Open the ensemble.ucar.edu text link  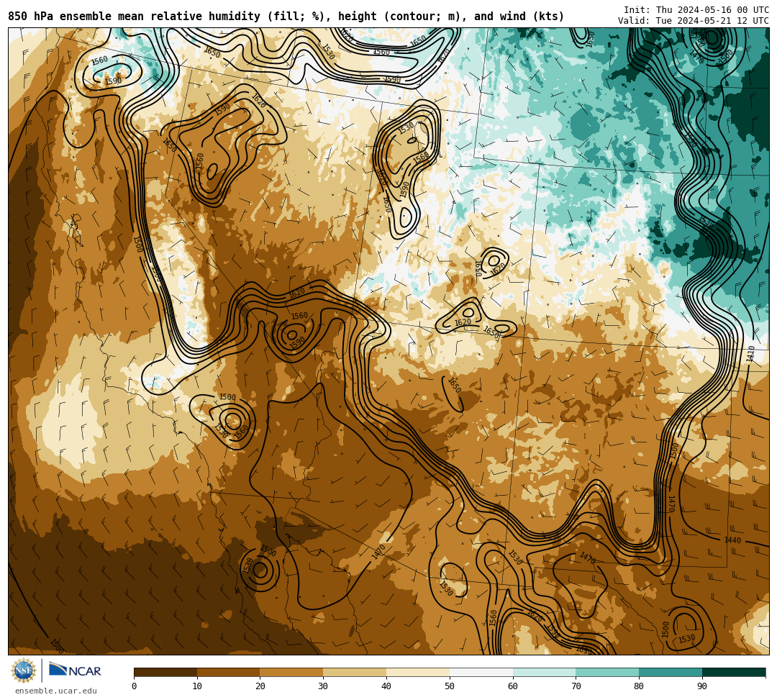point(56,691)
